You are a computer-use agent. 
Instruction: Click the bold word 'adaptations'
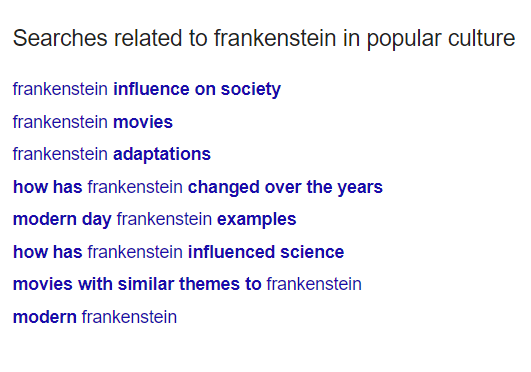point(162,154)
